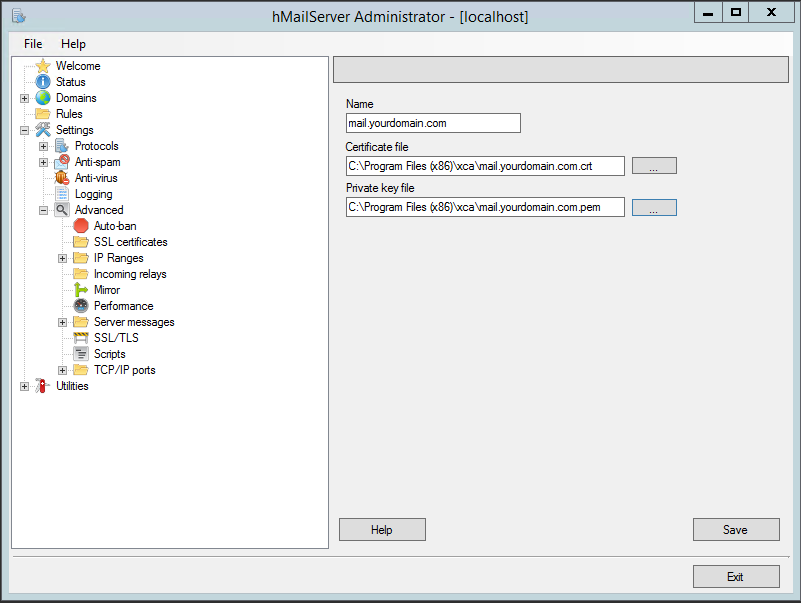
Task: Expand the Protocols tree node
Action: 43,146
